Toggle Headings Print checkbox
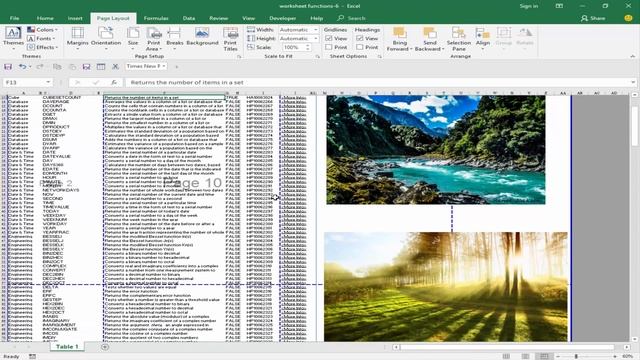Screen dimensions: 640x360 (360, 47)
